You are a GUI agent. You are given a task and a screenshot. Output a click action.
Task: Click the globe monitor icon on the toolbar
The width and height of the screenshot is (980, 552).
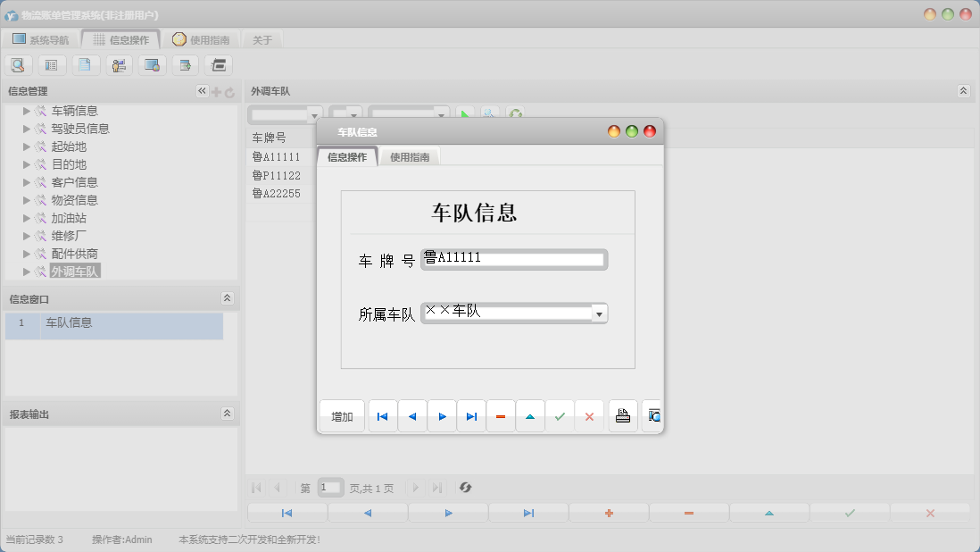[x=152, y=64]
